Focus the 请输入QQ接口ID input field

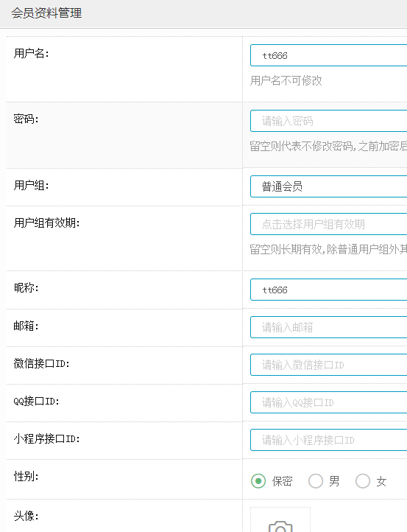[x=328, y=402]
